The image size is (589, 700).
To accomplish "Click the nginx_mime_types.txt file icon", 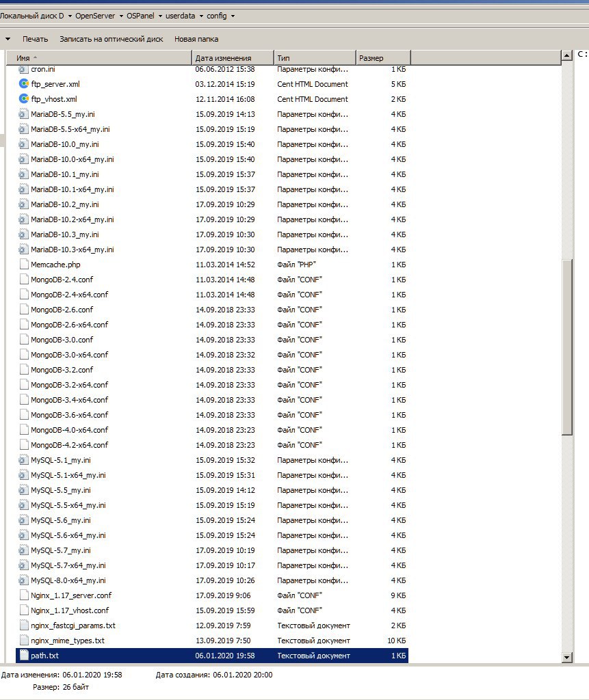I will [x=24, y=641].
